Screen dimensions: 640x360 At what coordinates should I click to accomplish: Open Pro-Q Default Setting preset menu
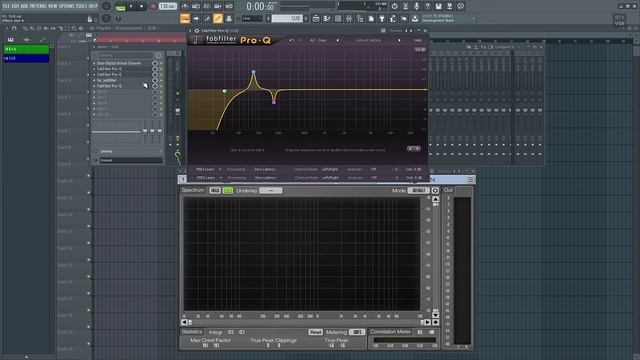tap(369, 40)
